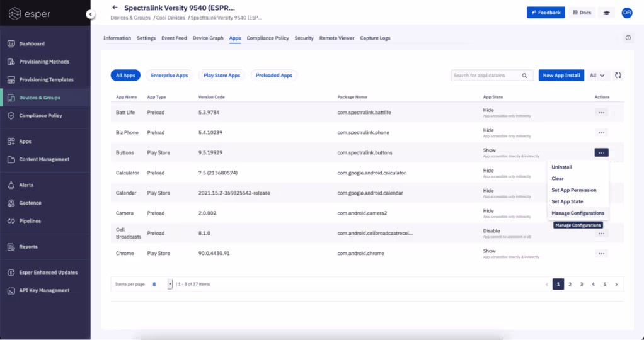Click the back arrow next to device name
This screenshot has height=340, width=644.
click(115, 8)
